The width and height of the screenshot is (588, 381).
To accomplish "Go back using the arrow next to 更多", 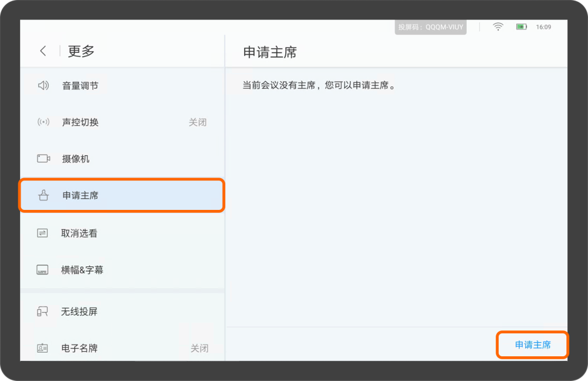I will 42,51.
